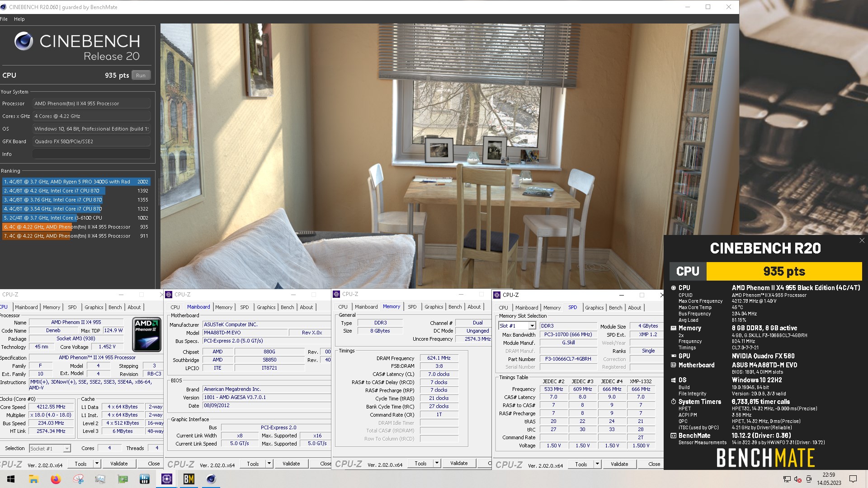Close the BenchMate result overlay
Image resolution: width=868 pixels, height=488 pixels.
pyautogui.click(x=862, y=240)
